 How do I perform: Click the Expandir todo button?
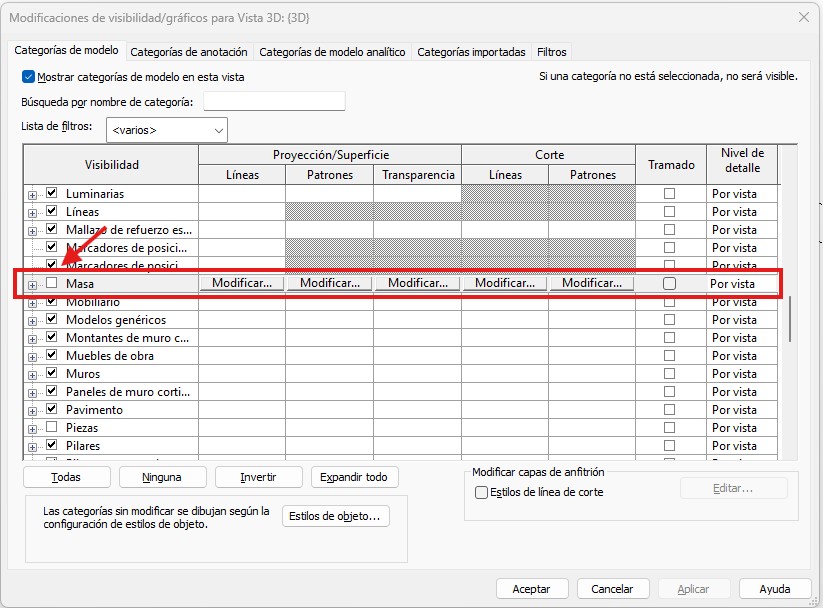tap(354, 477)
